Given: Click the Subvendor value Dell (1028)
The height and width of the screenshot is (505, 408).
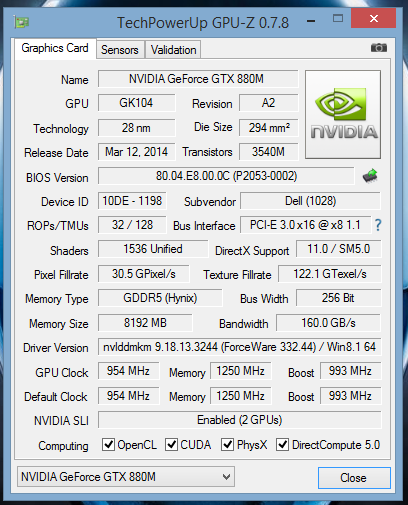Looking at the screenshot, I should (310, 201).
